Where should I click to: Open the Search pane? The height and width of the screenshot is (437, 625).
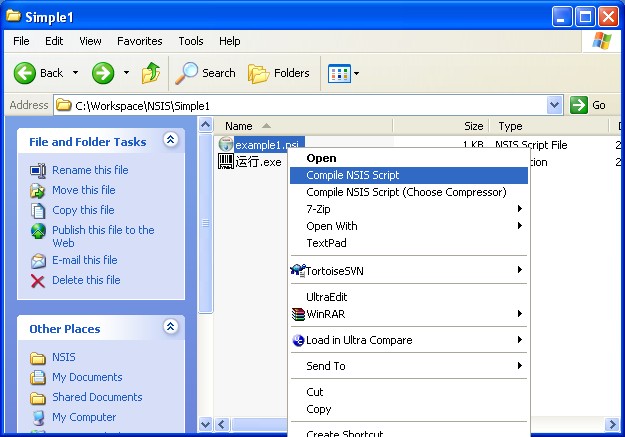coord(206,73)
